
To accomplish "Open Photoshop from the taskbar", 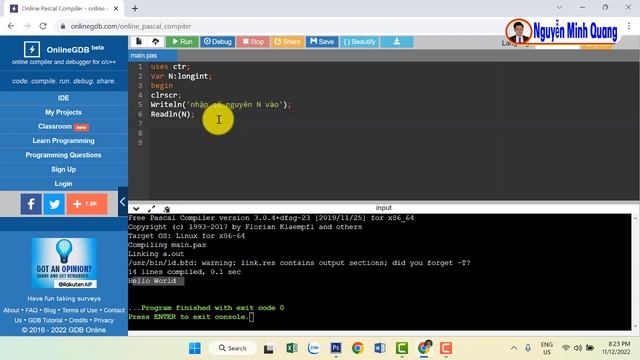I will (336, 348).
